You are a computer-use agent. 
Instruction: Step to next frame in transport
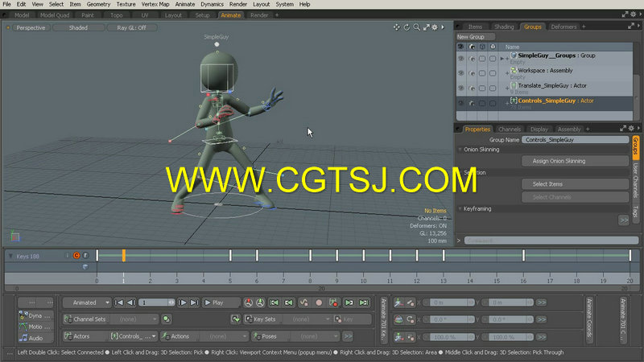tap(183, 303)
